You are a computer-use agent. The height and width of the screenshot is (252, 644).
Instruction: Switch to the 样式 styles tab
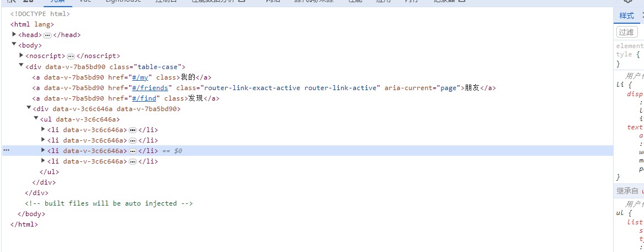point(626,15)
